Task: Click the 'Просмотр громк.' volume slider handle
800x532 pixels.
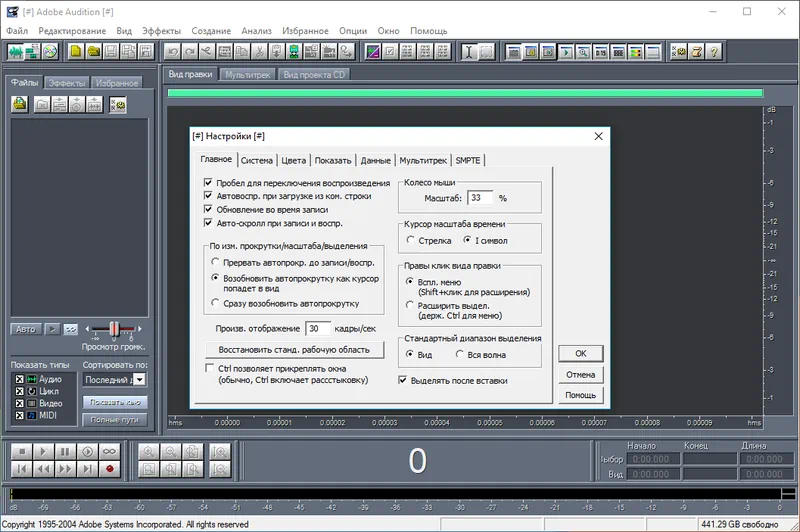Action: 115,330
